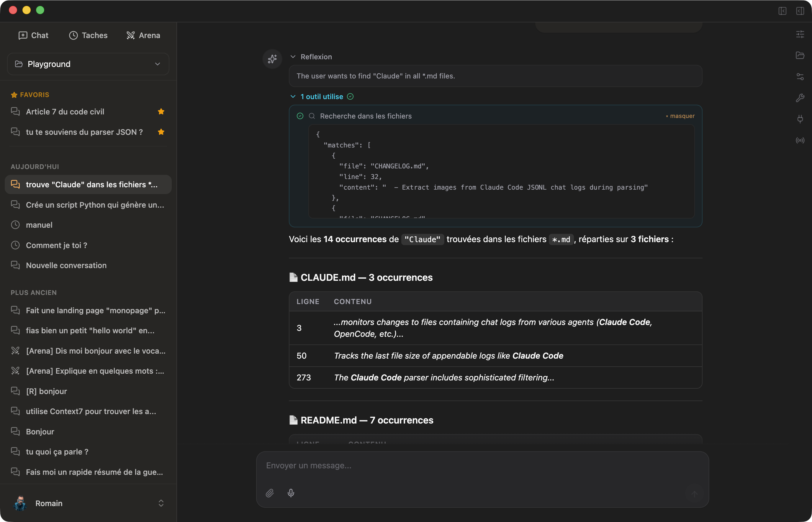
Task: Unstar the favorite "Article 7 du code civil"
Action: (x=161, y=111)
